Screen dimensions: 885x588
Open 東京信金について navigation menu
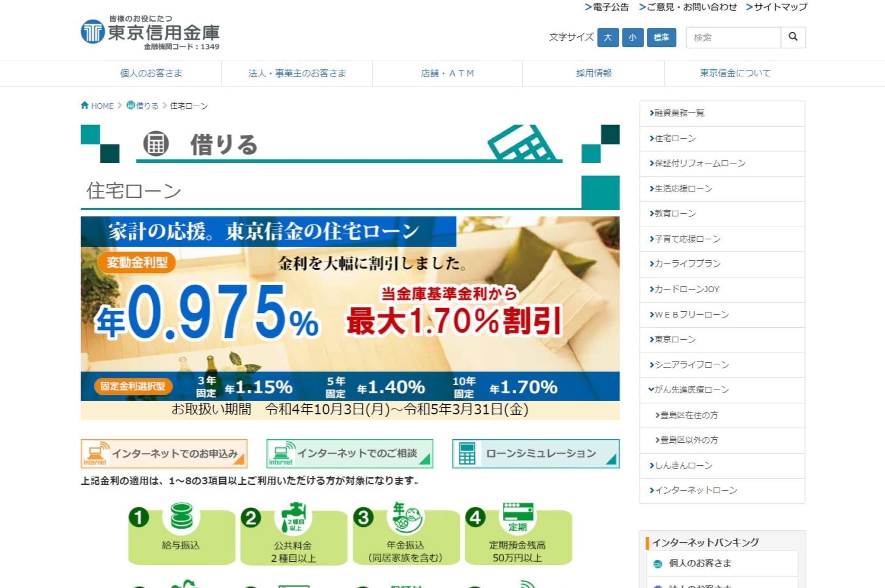[735, 73]
